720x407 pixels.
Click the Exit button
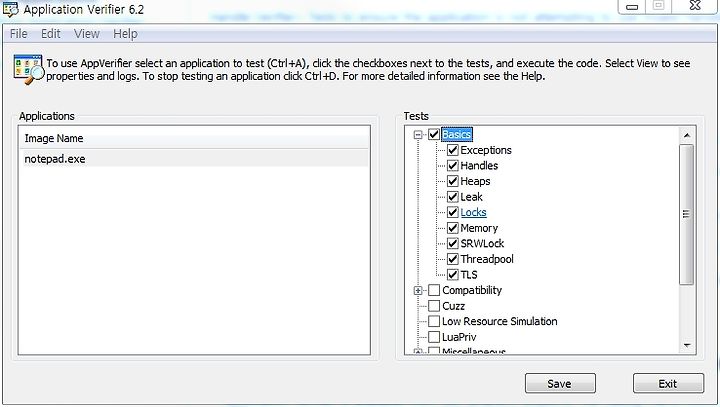pyautogui.click(x=668, y=384)
